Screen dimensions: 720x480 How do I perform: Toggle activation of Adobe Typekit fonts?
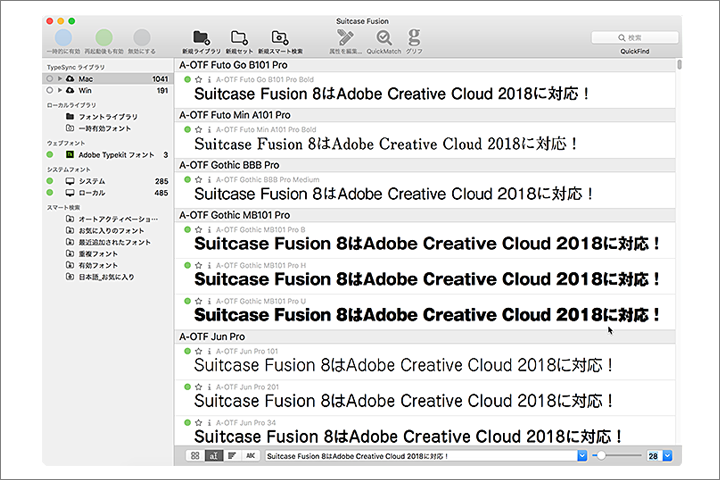click(50, 155)
